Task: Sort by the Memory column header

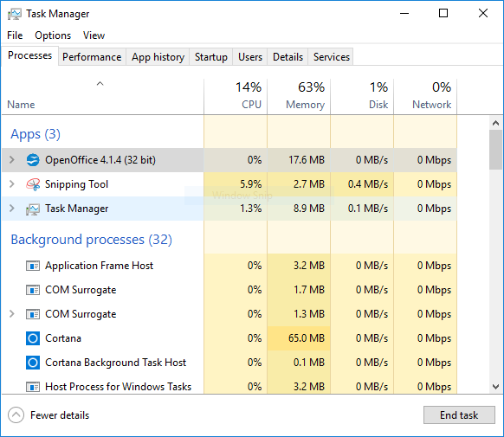Action: pos(299,96)
